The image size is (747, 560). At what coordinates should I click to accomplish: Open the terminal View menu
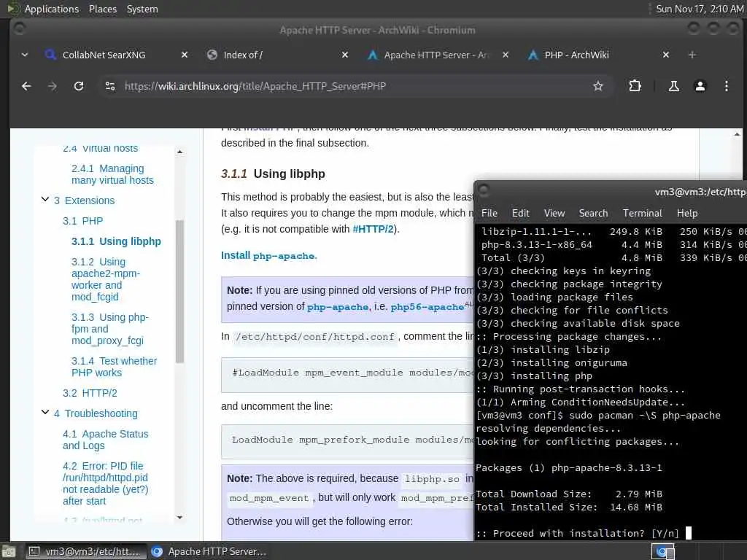pyautogui.click(x=554, y=213)
